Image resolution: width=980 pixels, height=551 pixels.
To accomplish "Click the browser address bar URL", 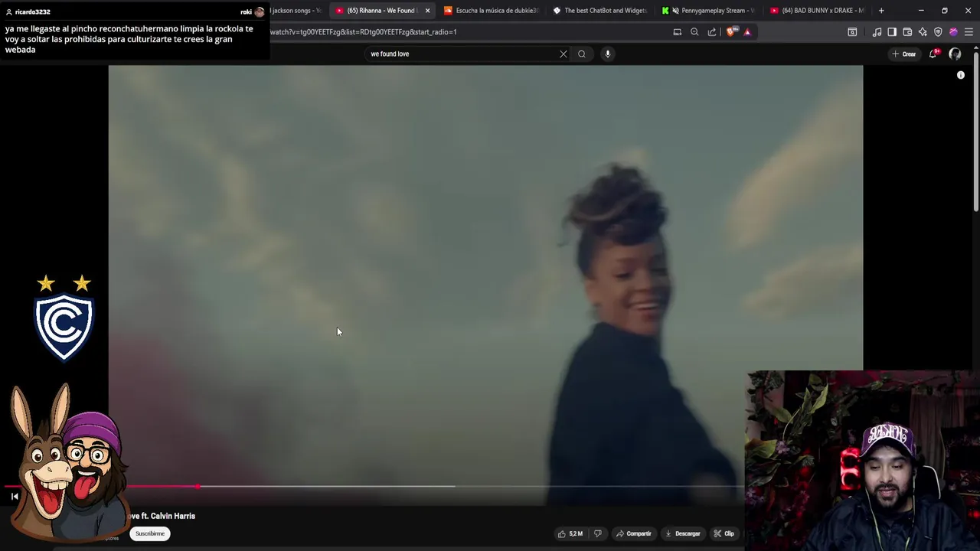I will pyautogui.click(x=363, y=32).
